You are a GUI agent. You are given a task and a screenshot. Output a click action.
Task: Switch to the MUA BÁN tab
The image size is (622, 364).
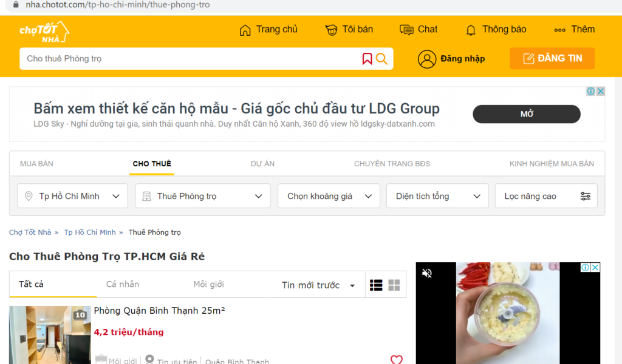point(36,164)
